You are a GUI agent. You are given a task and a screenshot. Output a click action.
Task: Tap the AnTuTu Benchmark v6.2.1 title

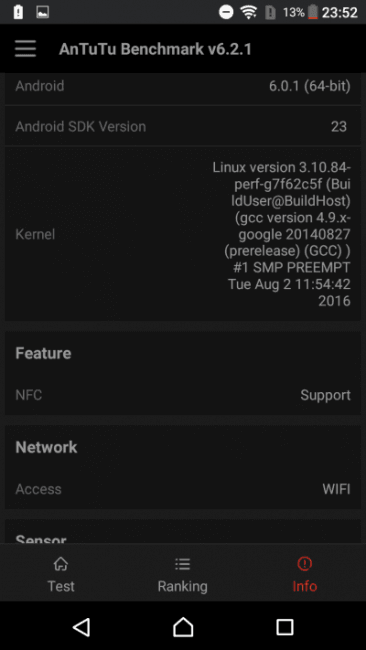155,49
